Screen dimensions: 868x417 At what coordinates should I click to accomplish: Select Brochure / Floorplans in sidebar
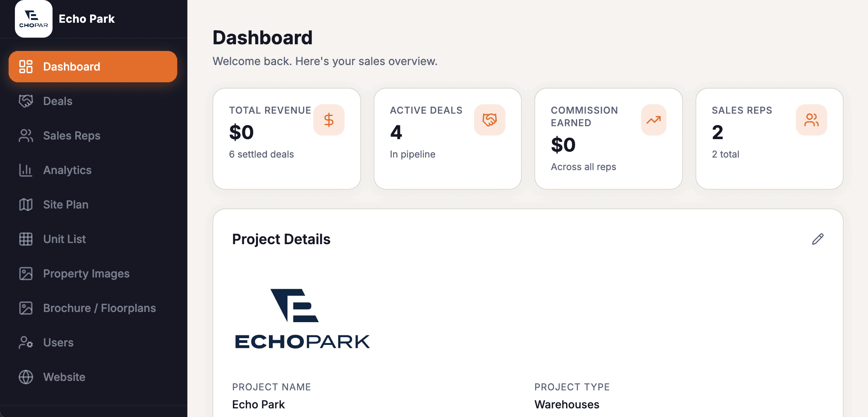(99, 308)
